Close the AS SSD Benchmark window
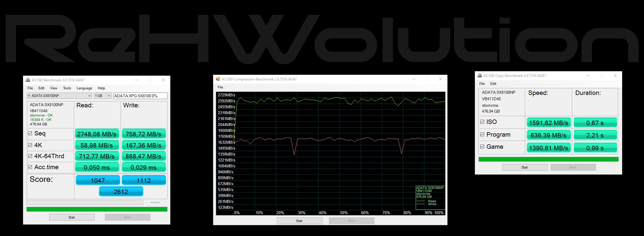Image resolution: width=644 pixels, height=236 pixels. [163, 80]
